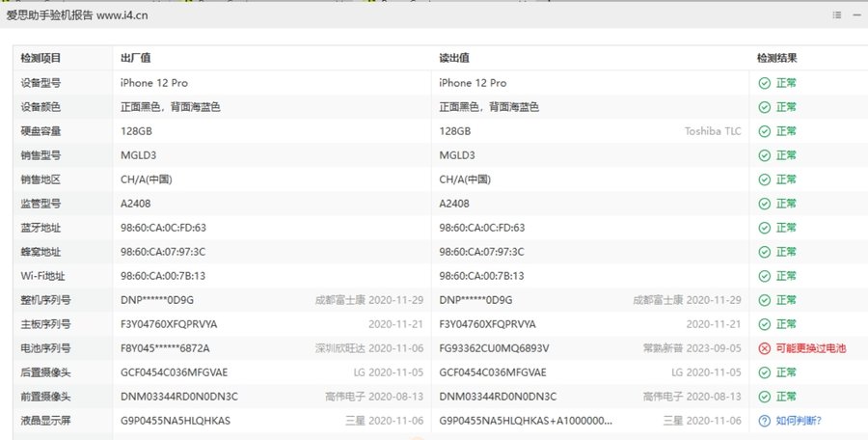This screenshot has width=868, height=440.
Task: Click factory serial DNP******0D9G
Action: click(157, 300)
